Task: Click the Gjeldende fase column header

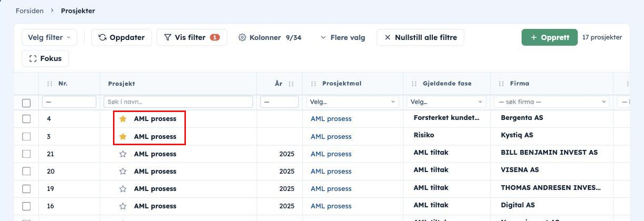Action: (x=447, y=84)
